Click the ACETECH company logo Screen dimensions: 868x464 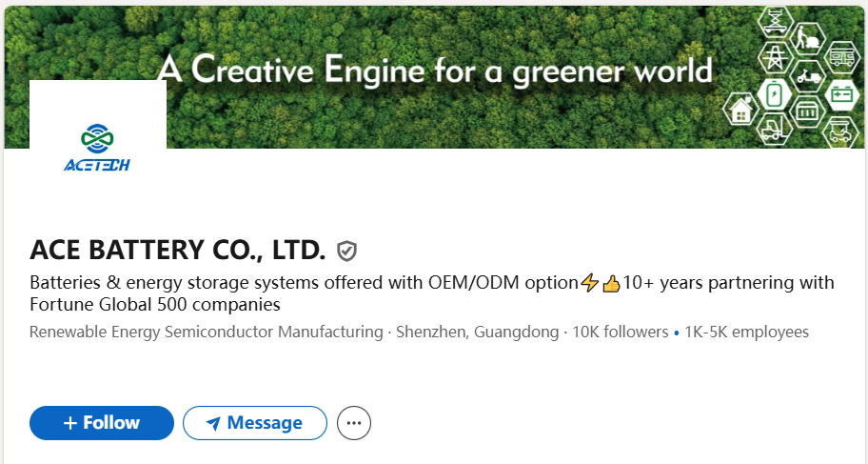tap(97, 148)
